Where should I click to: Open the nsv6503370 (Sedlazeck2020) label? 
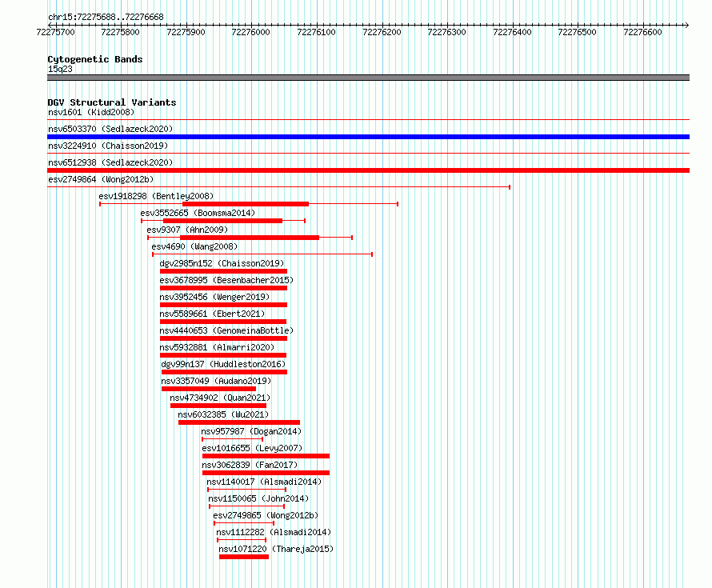pos(110,129)
